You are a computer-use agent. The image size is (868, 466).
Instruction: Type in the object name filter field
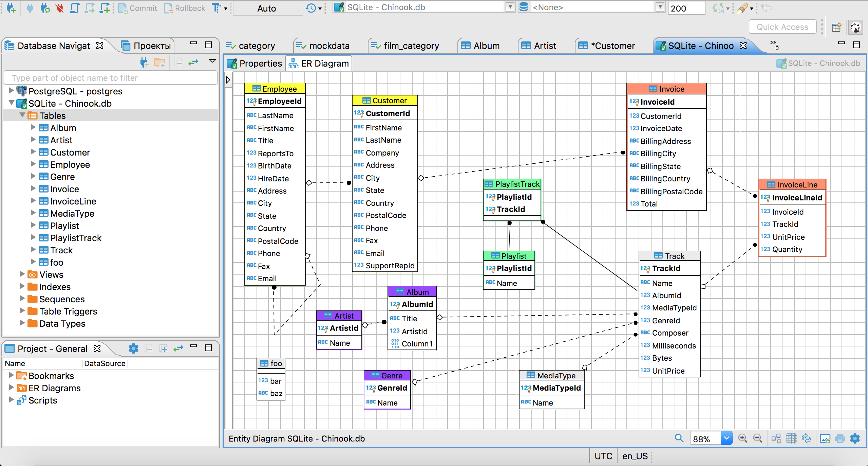[109, 78]
